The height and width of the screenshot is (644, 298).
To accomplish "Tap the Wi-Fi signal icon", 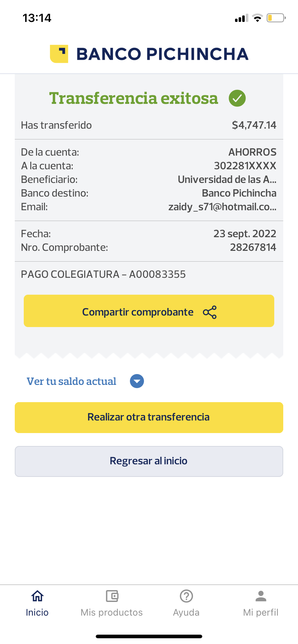I will pyautogui.click(x=257, y=18).
